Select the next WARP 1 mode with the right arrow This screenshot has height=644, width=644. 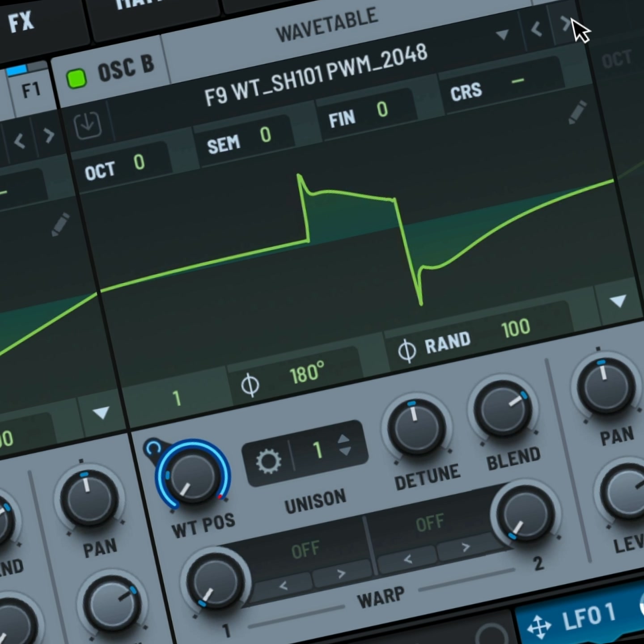pyautogui.click(x=341, y=573)
